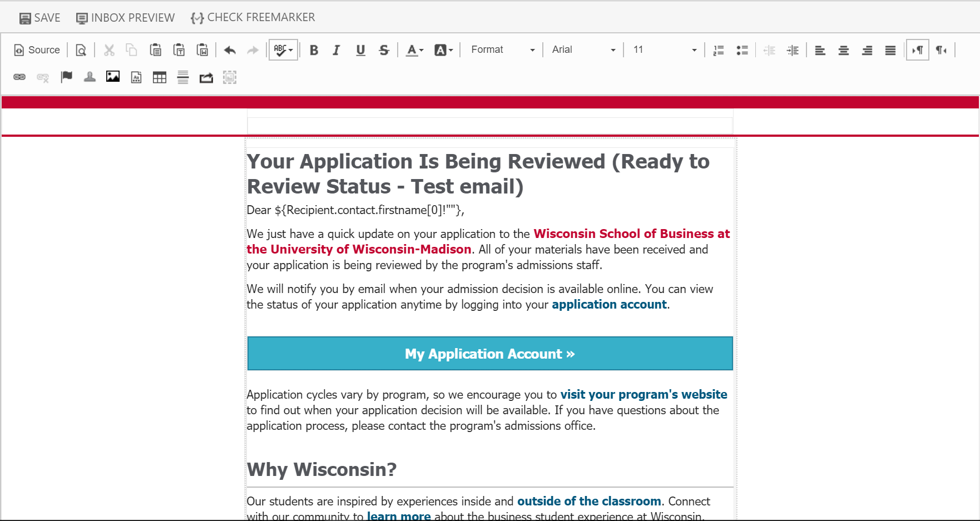Image resolution: width=980 pixels, height=521 pixels.
Task: Open INBOX PREVIEW
Action: (126, 18)
